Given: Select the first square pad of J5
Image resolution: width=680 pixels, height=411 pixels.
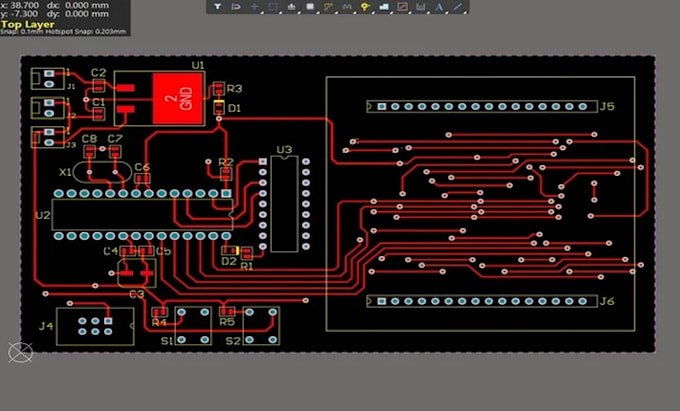Looking at the screenshot, I should (382, 106).
